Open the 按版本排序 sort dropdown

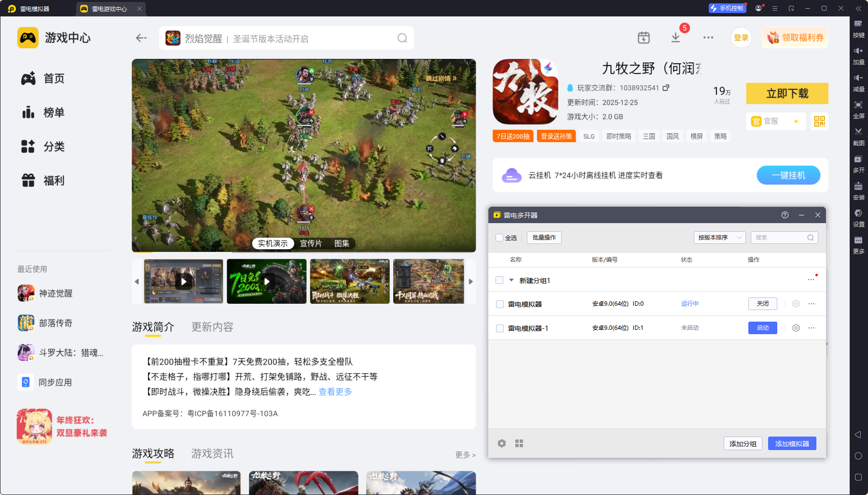(720, 238)
